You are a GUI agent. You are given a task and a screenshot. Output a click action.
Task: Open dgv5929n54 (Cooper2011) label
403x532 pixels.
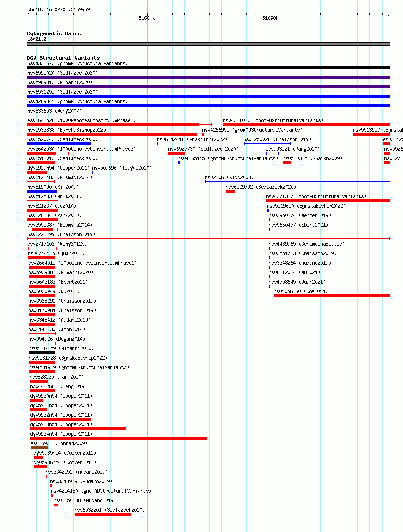58,168
